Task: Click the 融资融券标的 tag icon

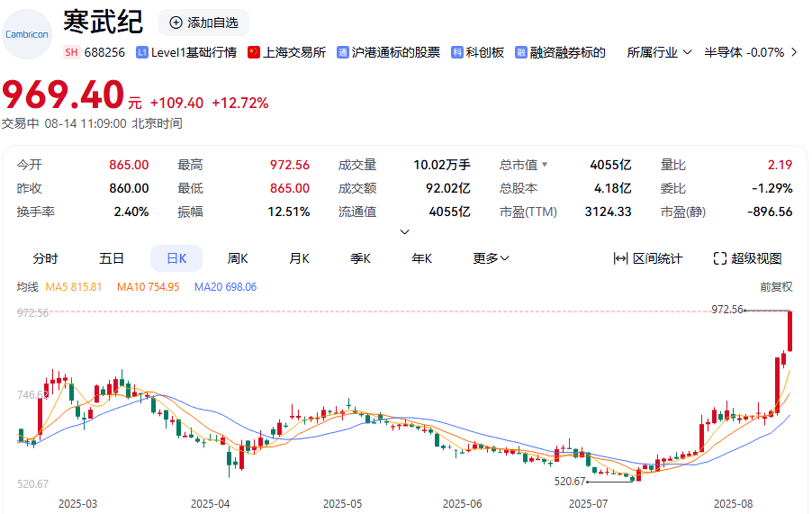Action: 521,52
